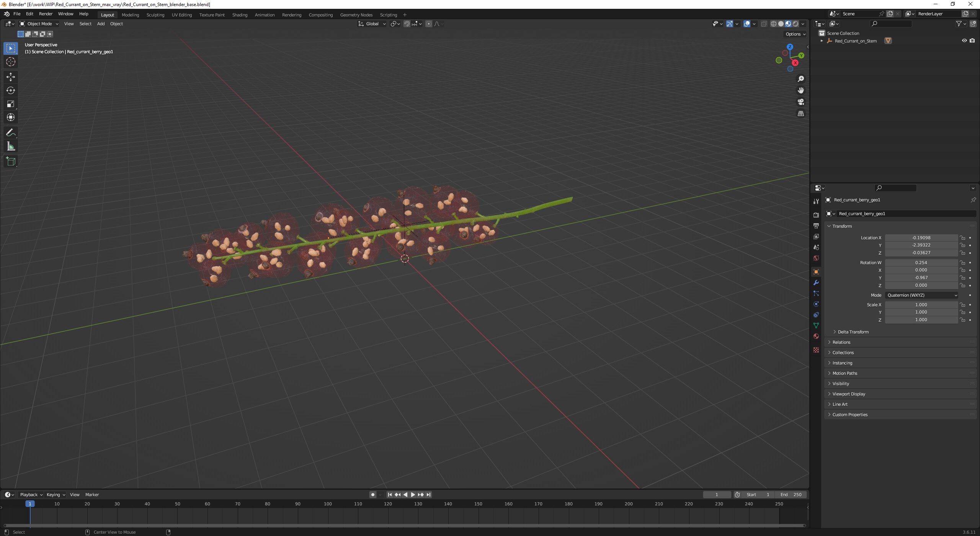The width and height of the screenshot is (980, 536).
Task: Open the Tool properties tab
Action: [x=816, y=201]
